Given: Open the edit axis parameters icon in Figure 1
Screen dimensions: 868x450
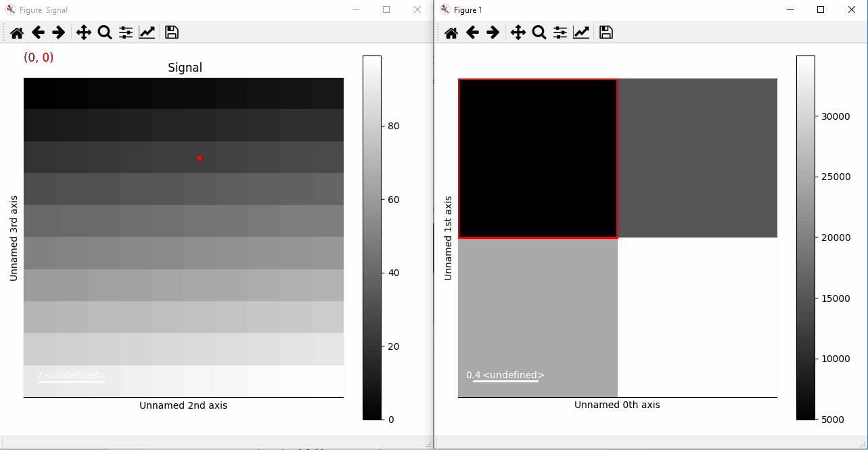Looking at the screenshot, I should pos(581,32).
